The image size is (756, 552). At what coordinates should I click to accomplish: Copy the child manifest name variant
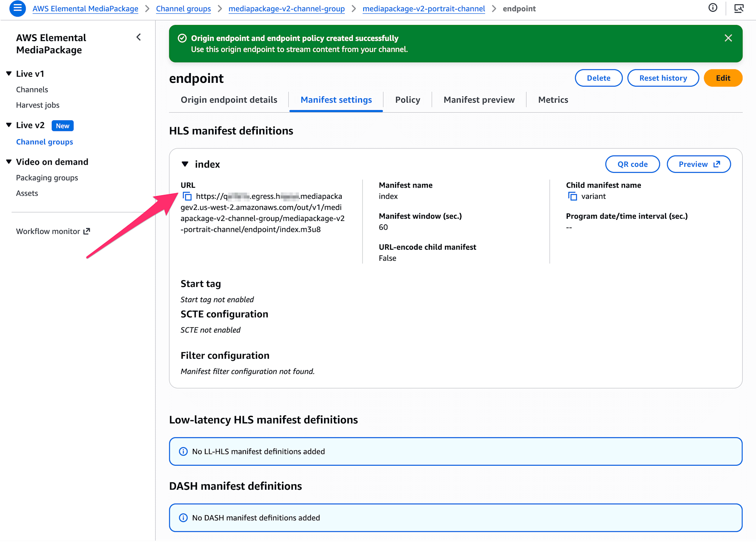[572, 196]
